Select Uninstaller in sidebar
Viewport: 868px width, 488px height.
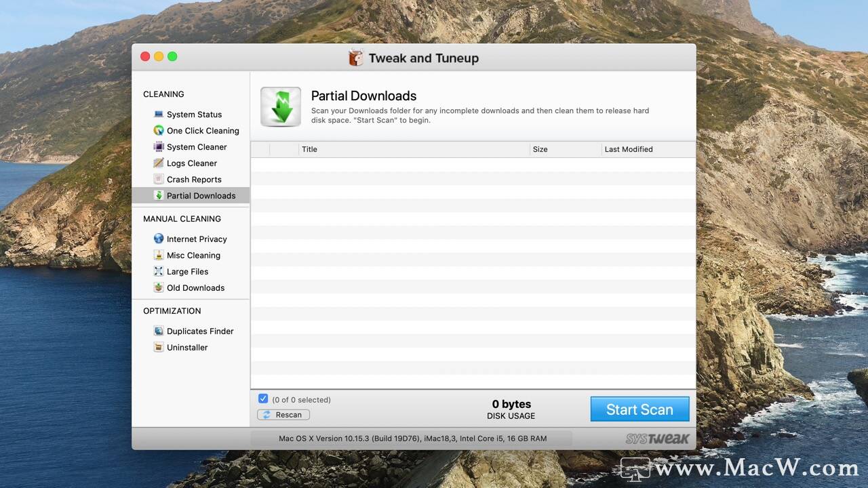(x=187, y=348)
